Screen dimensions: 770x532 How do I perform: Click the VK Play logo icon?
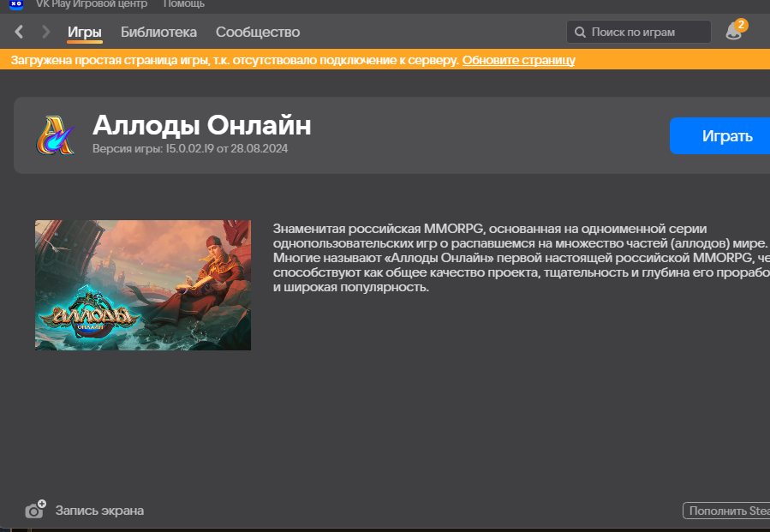16,4
